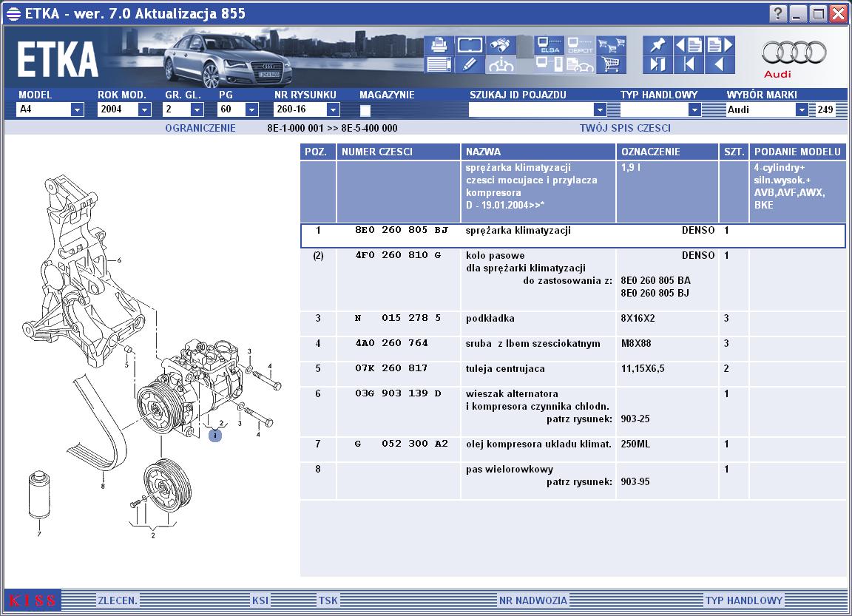
Task: Click the highlighted callout 1 in diagram
Action: pyautogui.click(x=215, y=435)
